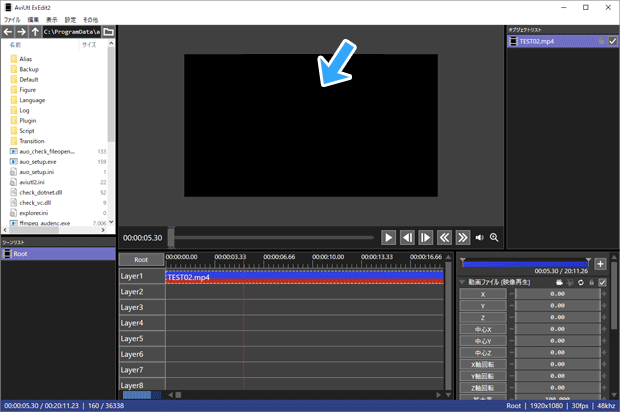
Task: Click the Root button above the layers
Action: pos(141,259)
